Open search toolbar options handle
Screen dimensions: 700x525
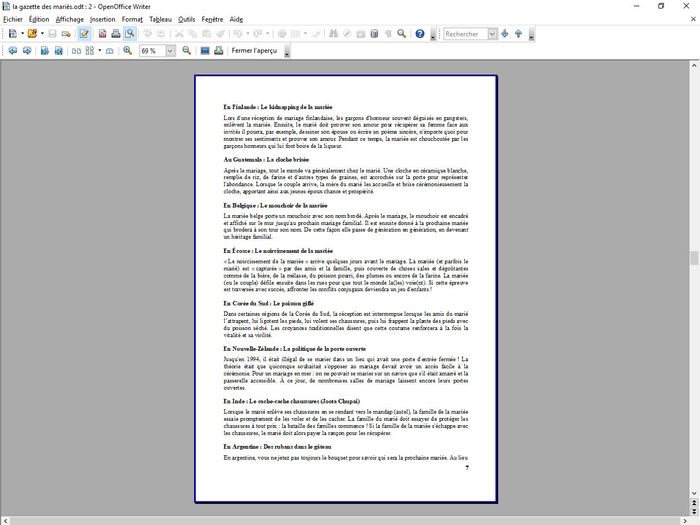click(531, 34)
